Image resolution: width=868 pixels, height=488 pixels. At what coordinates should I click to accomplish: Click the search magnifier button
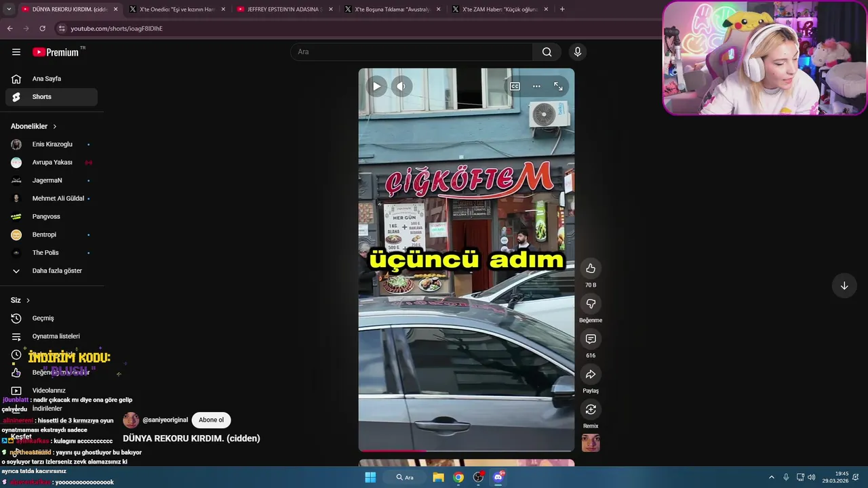(x=547, y=52)
